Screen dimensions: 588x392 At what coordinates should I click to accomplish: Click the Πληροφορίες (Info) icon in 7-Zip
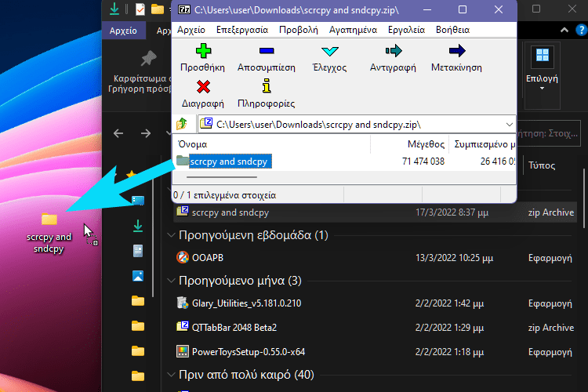pyautogui.click(x=267, y=86)
